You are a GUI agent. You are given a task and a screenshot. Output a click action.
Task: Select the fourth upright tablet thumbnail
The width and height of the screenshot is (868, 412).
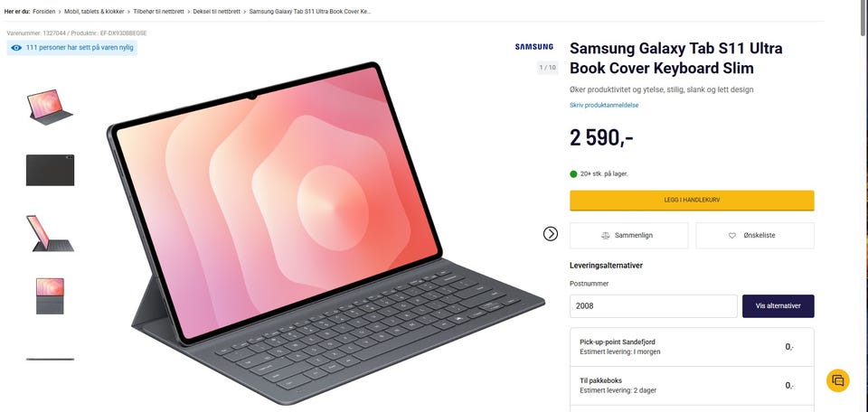[50, 295]
